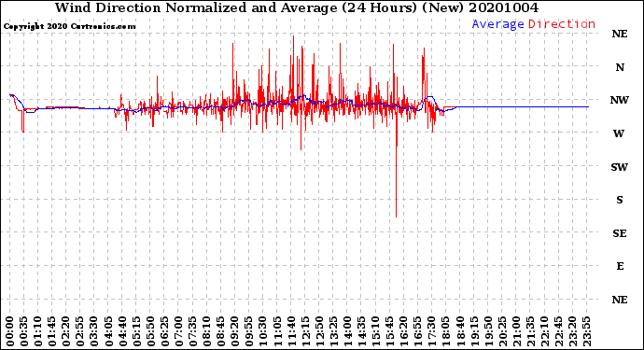Click the 18:05 time label
Viewport: 644px width, 350px height.
[x=446, y=331]
